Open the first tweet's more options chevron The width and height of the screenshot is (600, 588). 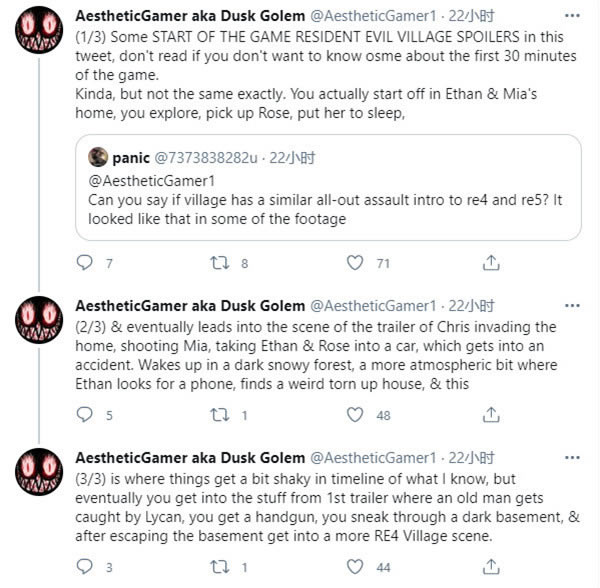pyautogui.click(x=571, y=19)
